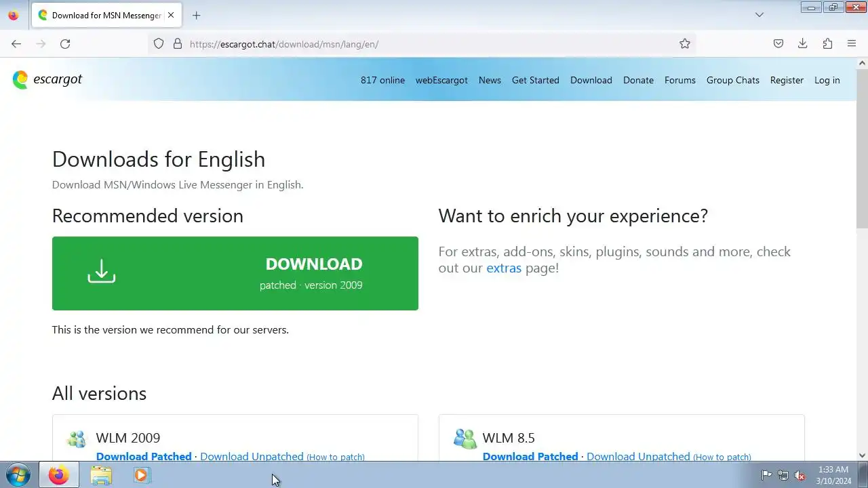Viewport: 868px width, 488px height.
Task: Click the WLM 8.5 messenger icon
Action: (465, 439)
